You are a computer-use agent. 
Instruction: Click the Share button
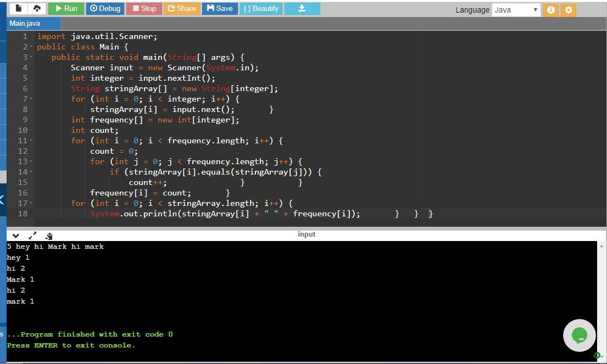pos(181,8)
